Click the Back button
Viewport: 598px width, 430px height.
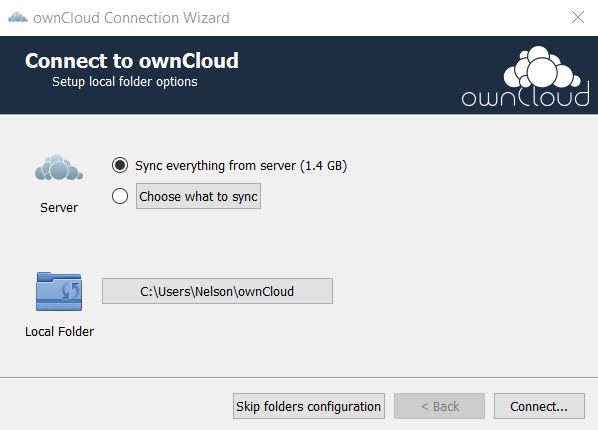439,406
